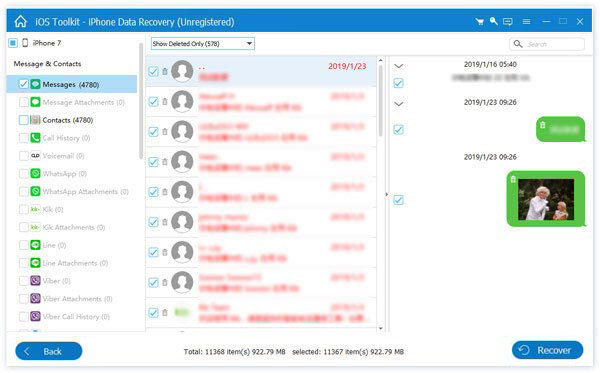Click the conversation list scroll-down arrow
The height and width of the screenshot is (373, 600).
[380, 328]
